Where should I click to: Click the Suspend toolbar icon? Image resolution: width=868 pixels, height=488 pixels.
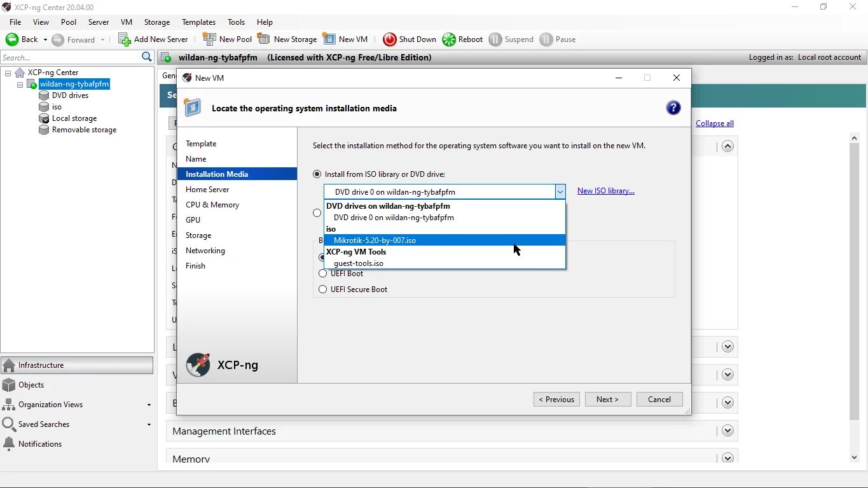pyautogui.click(x=495, y=39)
